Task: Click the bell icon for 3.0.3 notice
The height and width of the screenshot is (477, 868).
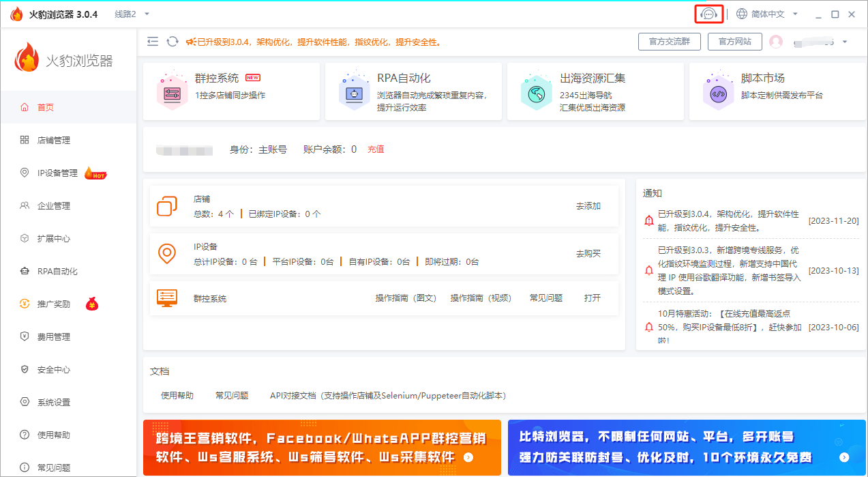Action: coord(648,270)
